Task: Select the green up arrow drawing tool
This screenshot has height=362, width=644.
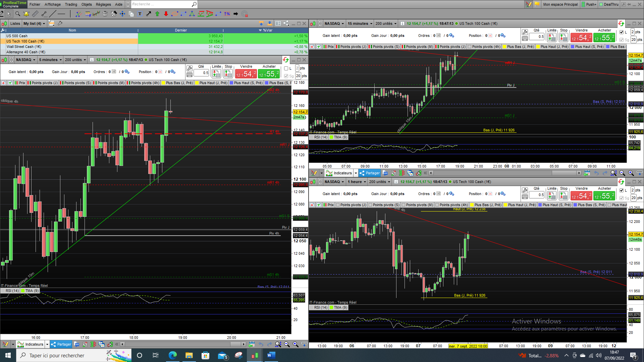Action: 157,14
